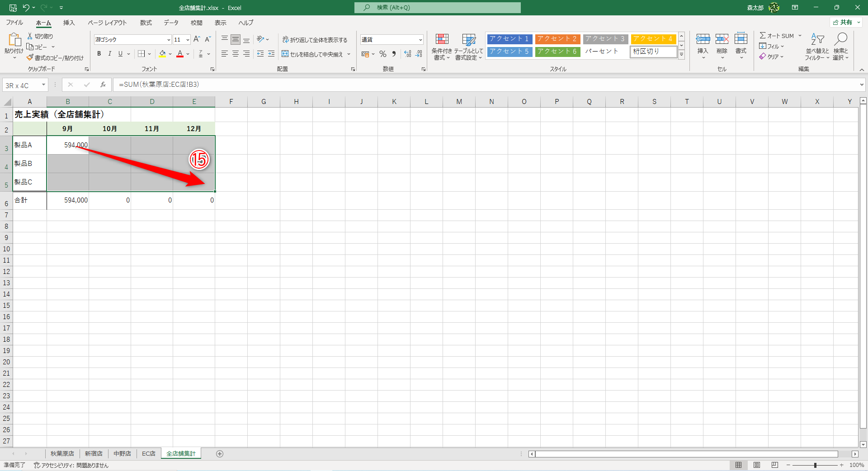Decrease the cell indent

click(x=260, y=54)
